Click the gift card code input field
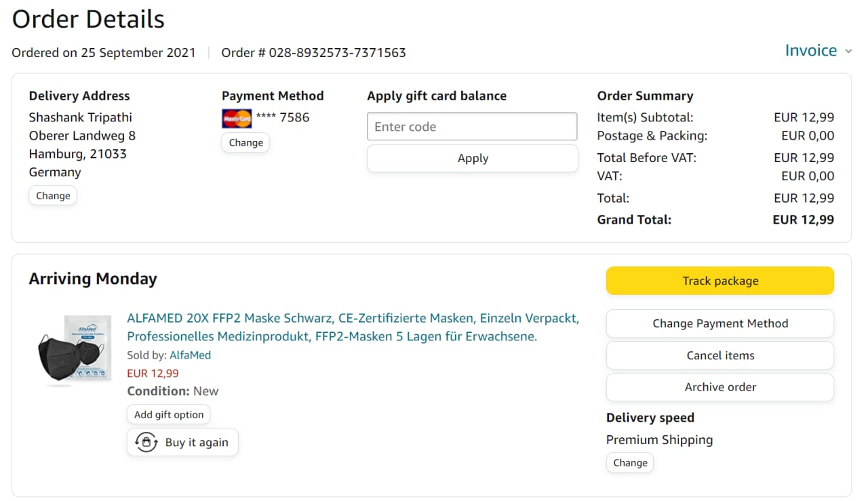 tap(472, 127)
